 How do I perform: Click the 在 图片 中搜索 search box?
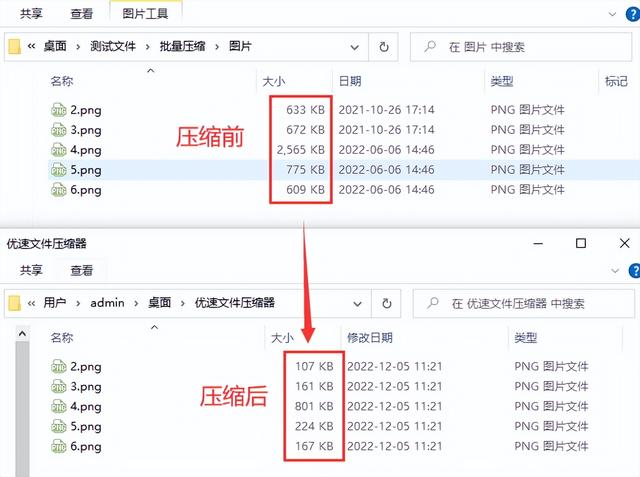pyautogui.click(x=521, y=47)
